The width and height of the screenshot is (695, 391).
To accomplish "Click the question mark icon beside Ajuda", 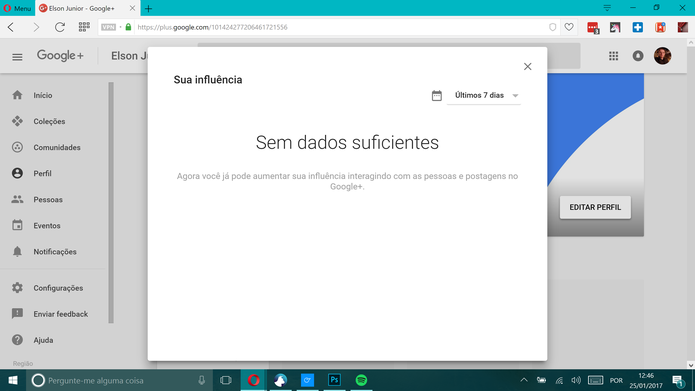I will 17,340.
